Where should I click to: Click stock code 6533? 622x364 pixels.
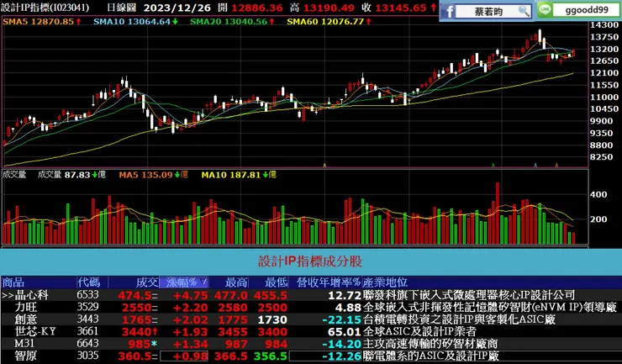(x=87, y=294)
